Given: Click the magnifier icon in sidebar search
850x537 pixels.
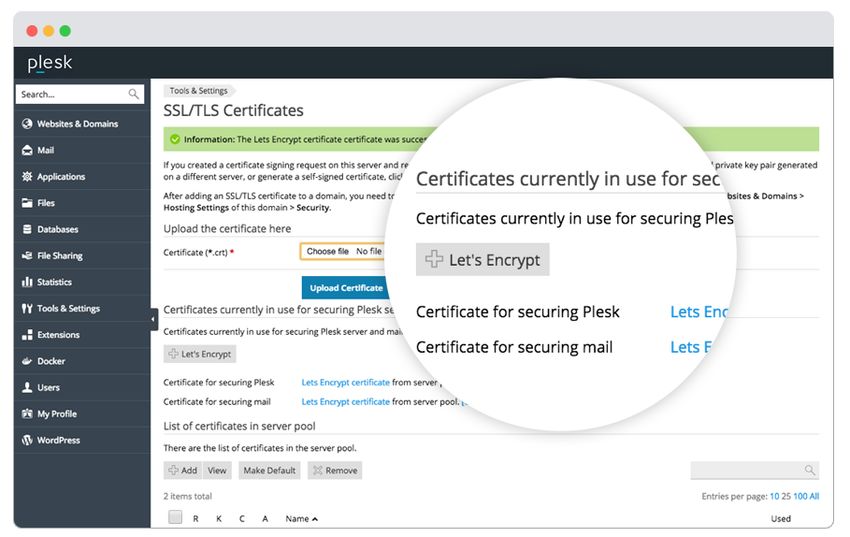Looking at the screenshot, I should [133, 94].
